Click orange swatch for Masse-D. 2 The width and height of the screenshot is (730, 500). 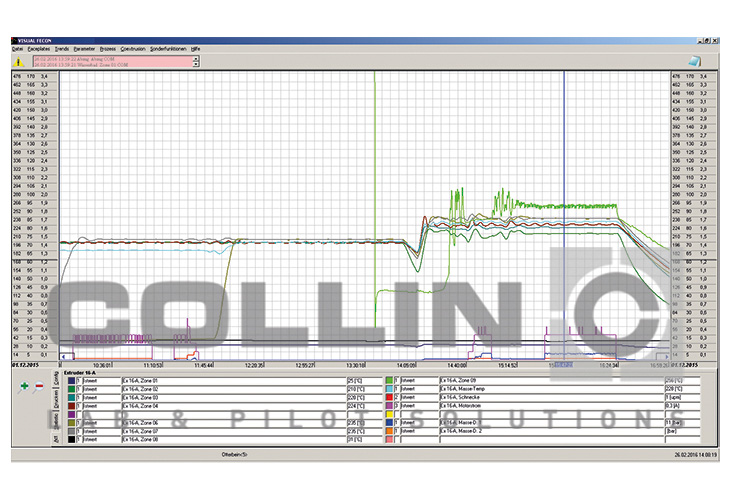[x=389, y=431]
